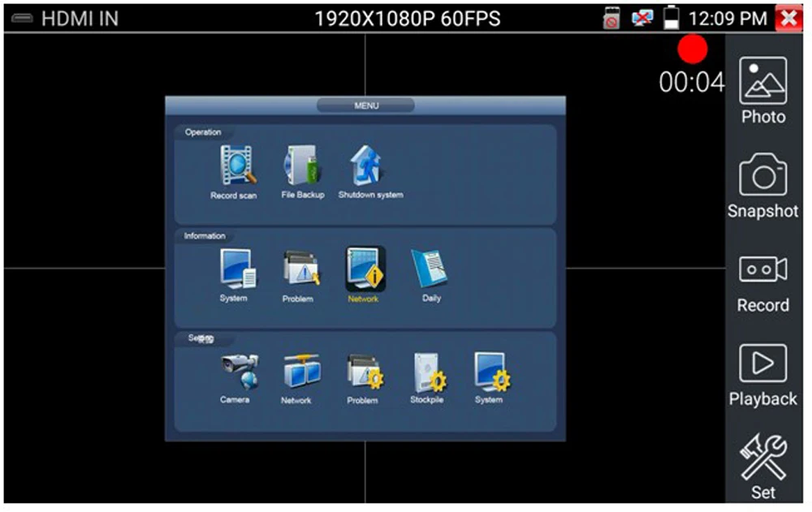Image resolution: width=812 pixels, height=512 pixels.
Task: Open the Daily log icon
Action: point(430,269)
